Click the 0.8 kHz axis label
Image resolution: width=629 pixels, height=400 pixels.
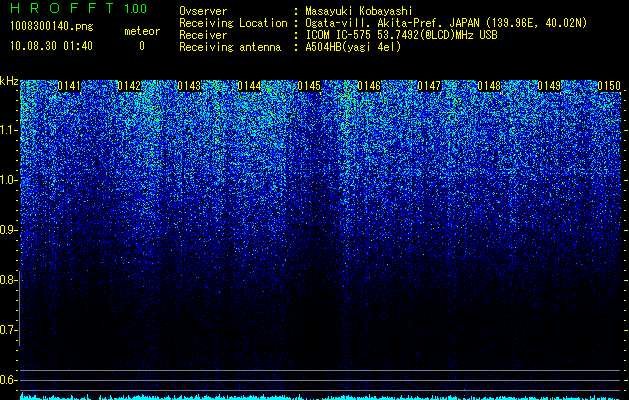[x=7, y=280]
